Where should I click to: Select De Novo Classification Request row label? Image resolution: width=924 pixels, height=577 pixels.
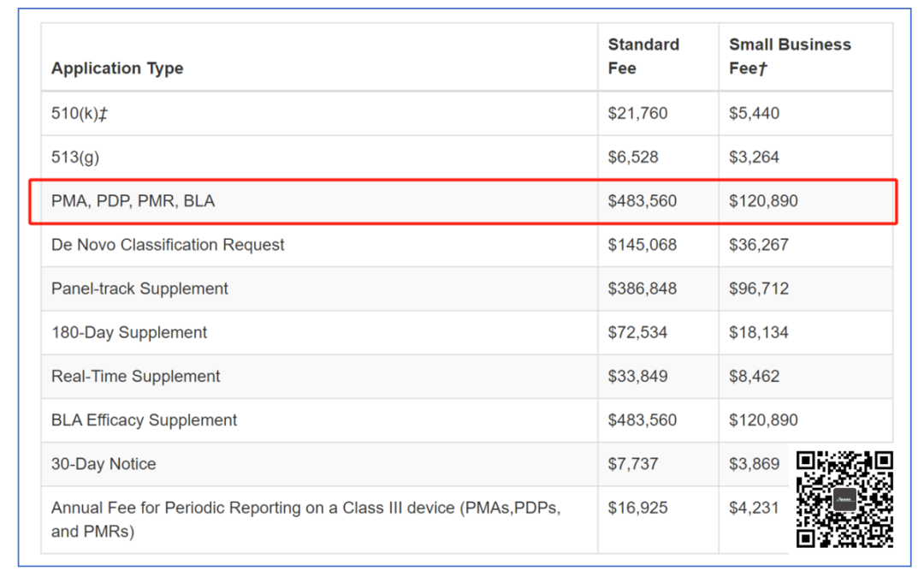[168, 245]
